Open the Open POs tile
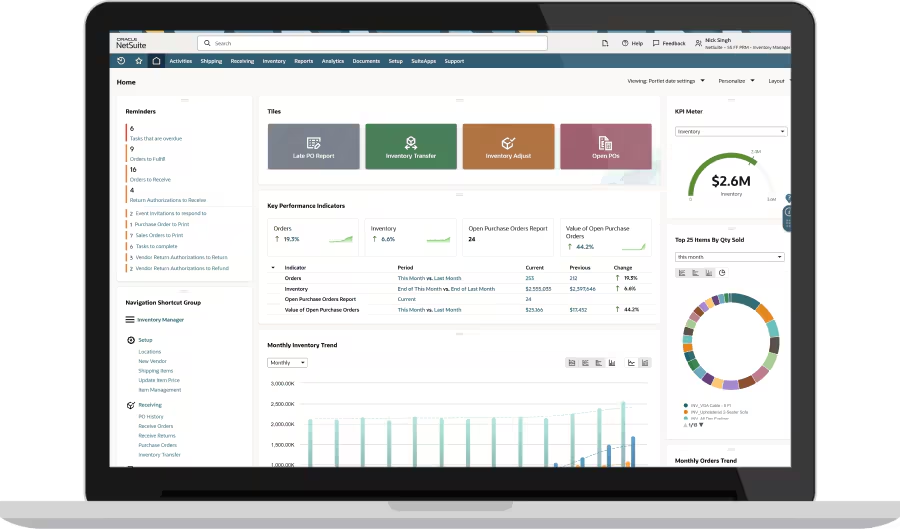900x529 pixels. tap(605, 147)
